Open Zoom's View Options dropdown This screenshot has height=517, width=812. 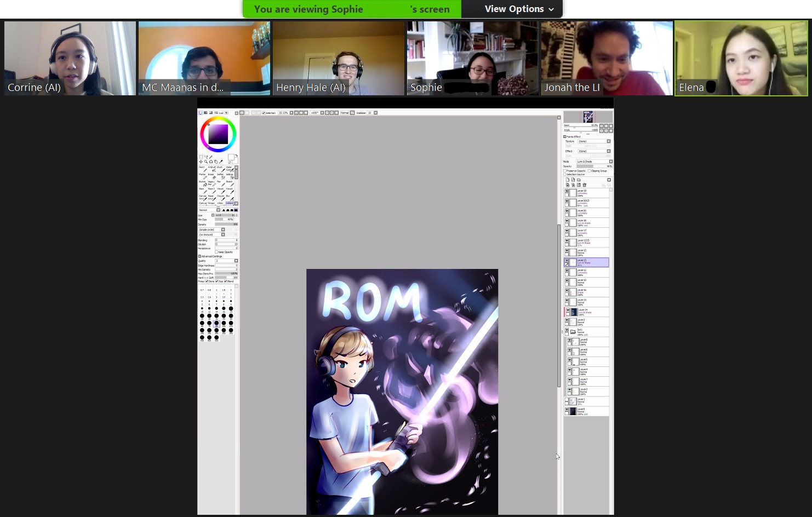point(518,9)
